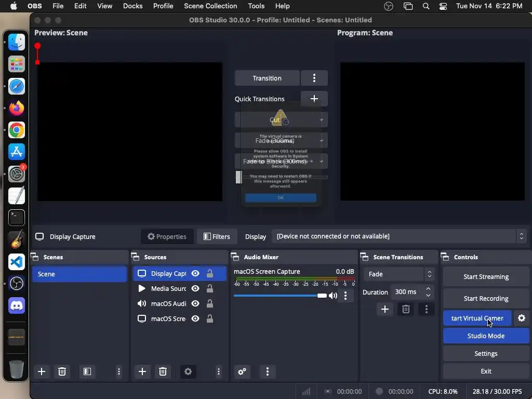Open OBS Settings from Controls
Image resolution: width=532 pixels, height=399 pixels.
[486, 353]
